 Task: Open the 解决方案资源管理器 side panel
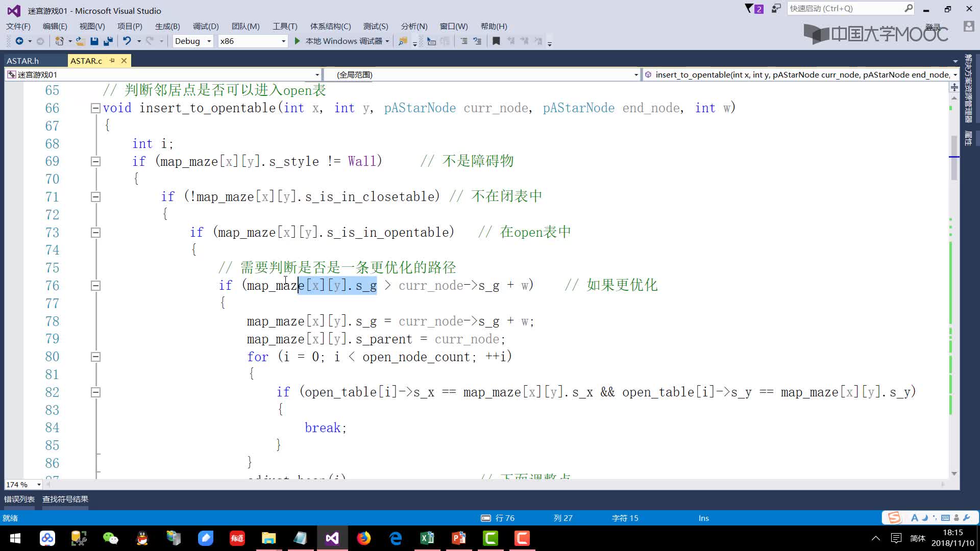[x=968, y=89]
